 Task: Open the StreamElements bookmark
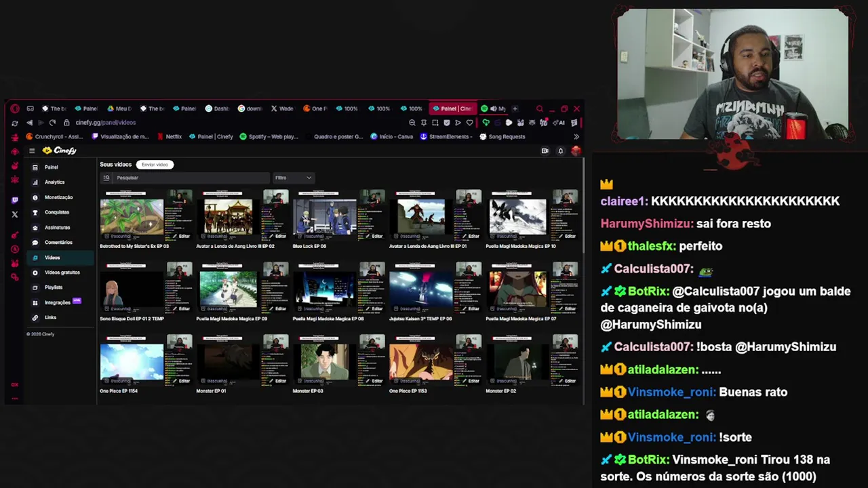point(446,136)
